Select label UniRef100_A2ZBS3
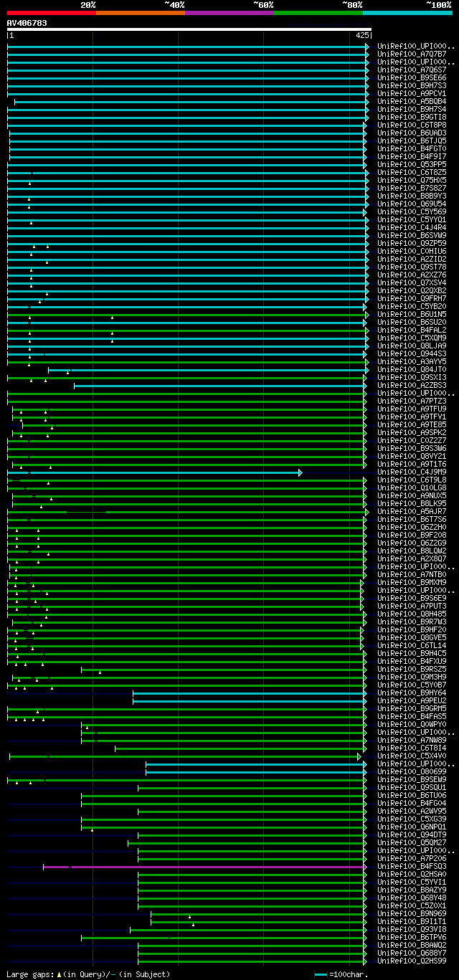459x980 pixels. click(x=412, y=386)
